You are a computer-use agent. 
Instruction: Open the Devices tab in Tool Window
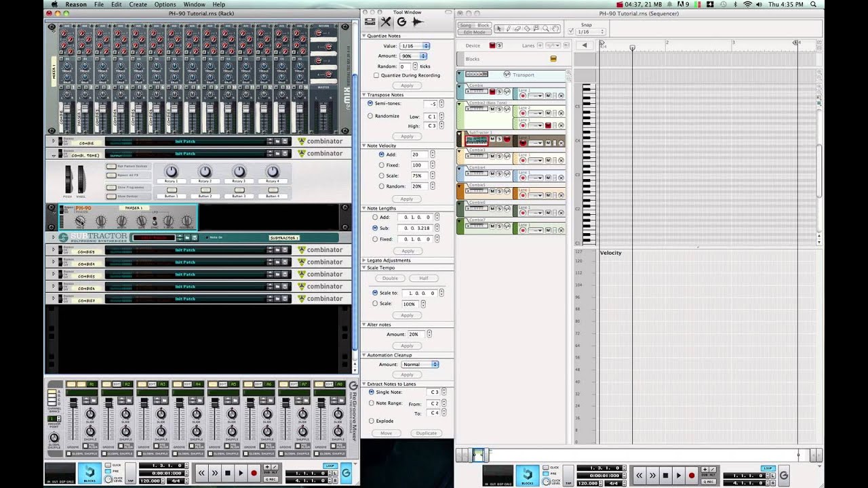pyautogui.click(x=370, y=22)
